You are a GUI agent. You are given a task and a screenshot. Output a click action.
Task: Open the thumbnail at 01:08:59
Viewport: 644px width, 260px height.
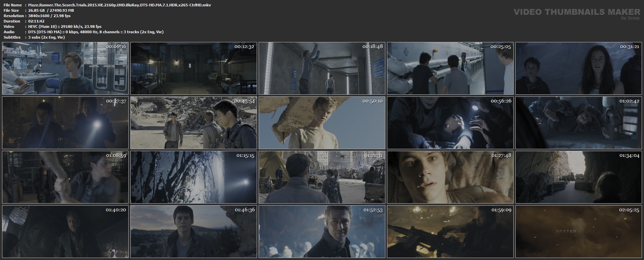pos(65,177)
